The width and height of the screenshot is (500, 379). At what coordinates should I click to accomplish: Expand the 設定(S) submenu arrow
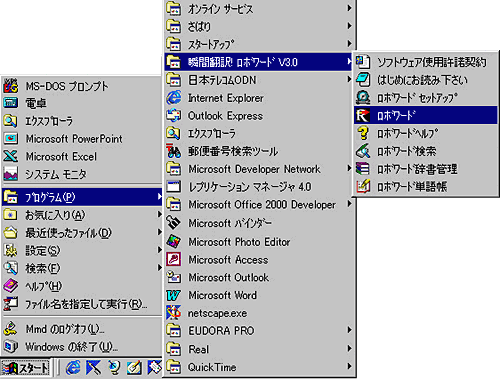coord(159,250)
